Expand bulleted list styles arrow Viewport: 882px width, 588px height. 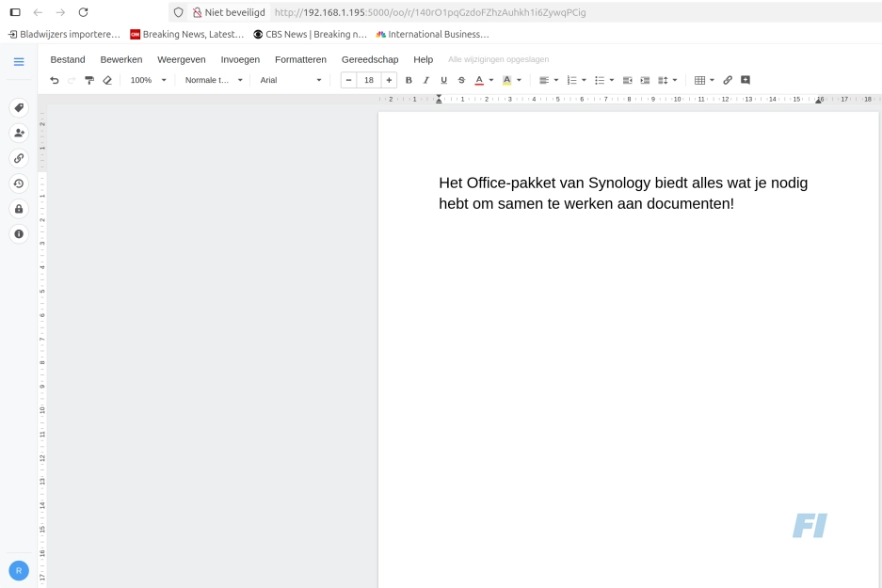pos(612,80)
